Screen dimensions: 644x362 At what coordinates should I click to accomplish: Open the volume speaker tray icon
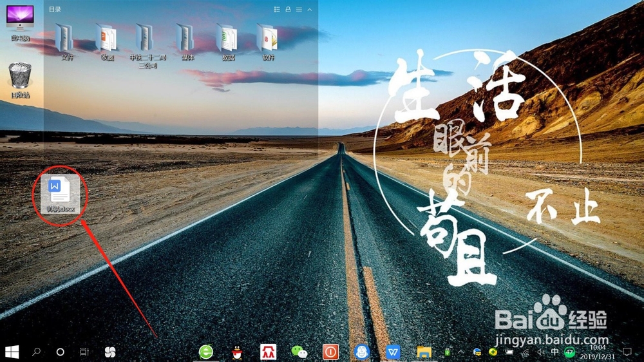coord(540,352)
